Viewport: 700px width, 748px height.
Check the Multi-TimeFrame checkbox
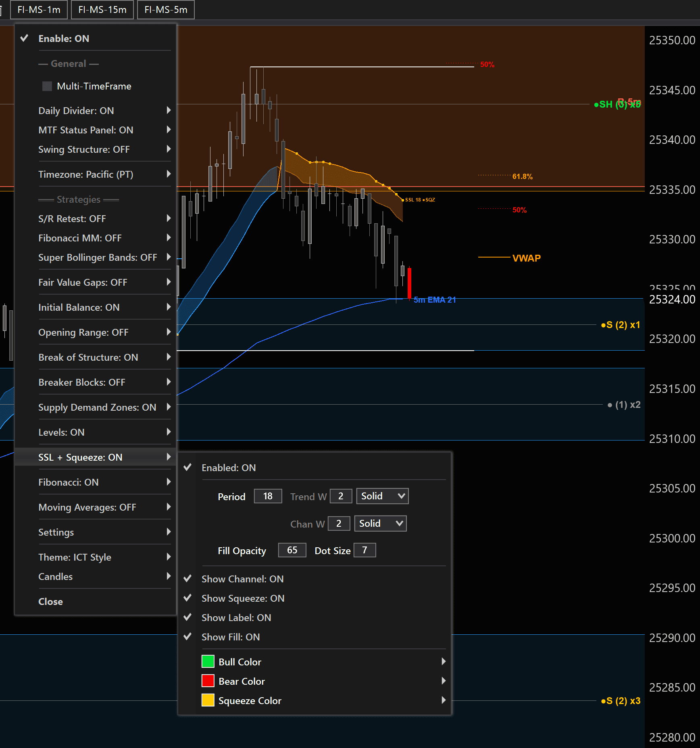(x=47, y=86)
